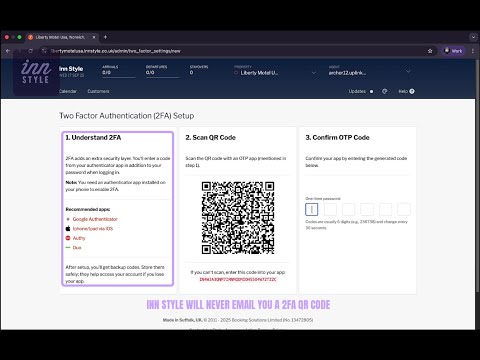Click the '2. Scan QR Code' heading
The height and width of the screenshot is (360, 480).
tap(211, 138)
